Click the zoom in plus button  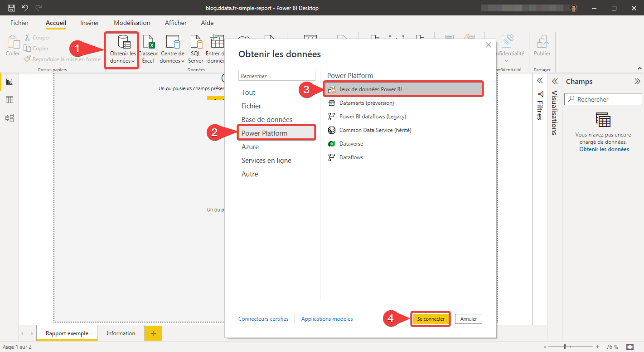pos(597,347)
